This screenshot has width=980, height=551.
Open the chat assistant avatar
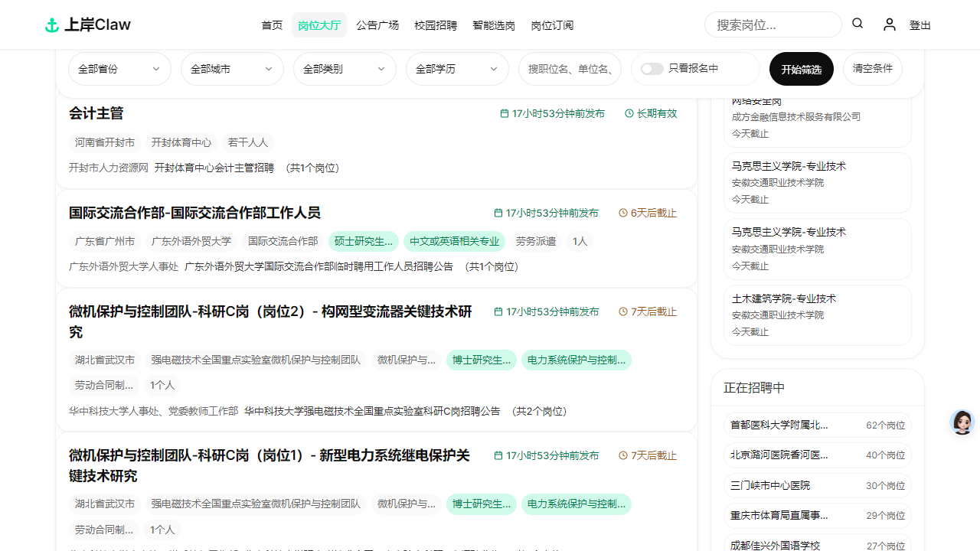pyautogui.click(x=962, y=422)
